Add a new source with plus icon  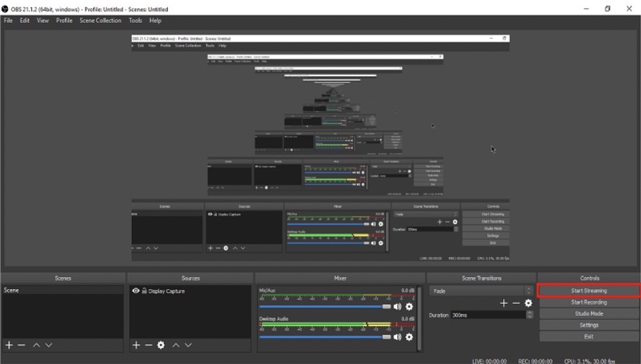136,345
